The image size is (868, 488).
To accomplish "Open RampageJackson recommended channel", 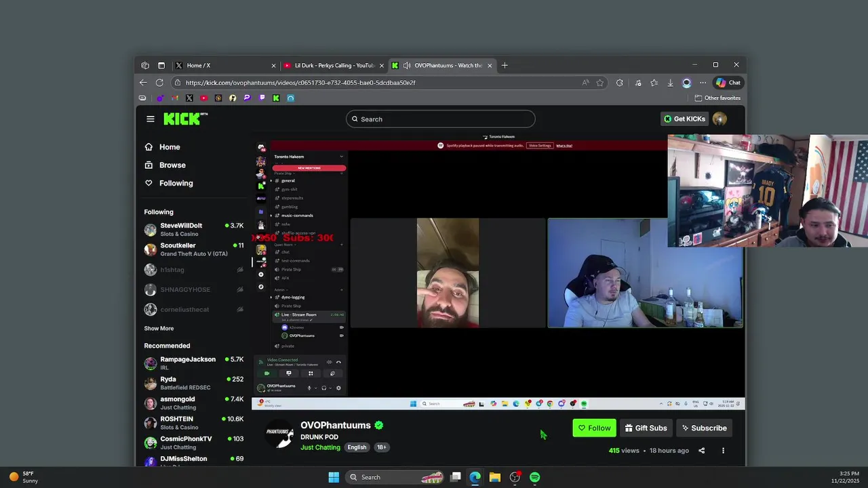I will (193, 363).
